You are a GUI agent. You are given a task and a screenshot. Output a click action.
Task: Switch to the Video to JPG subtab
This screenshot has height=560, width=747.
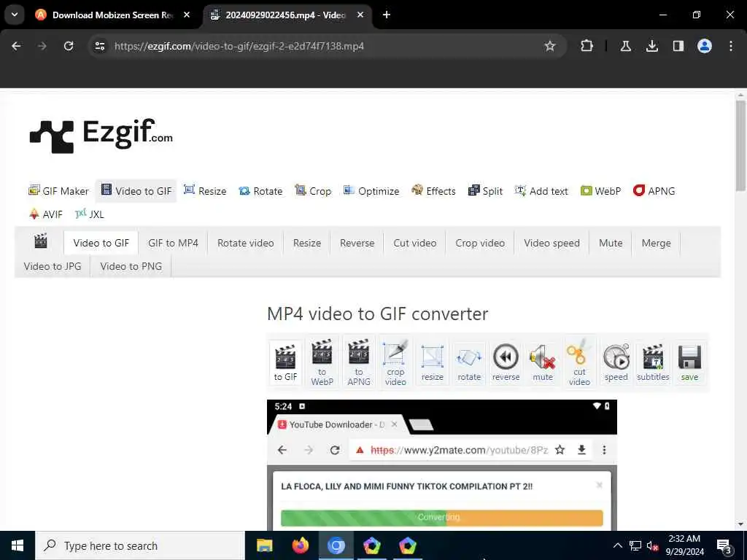click(53, 266)
